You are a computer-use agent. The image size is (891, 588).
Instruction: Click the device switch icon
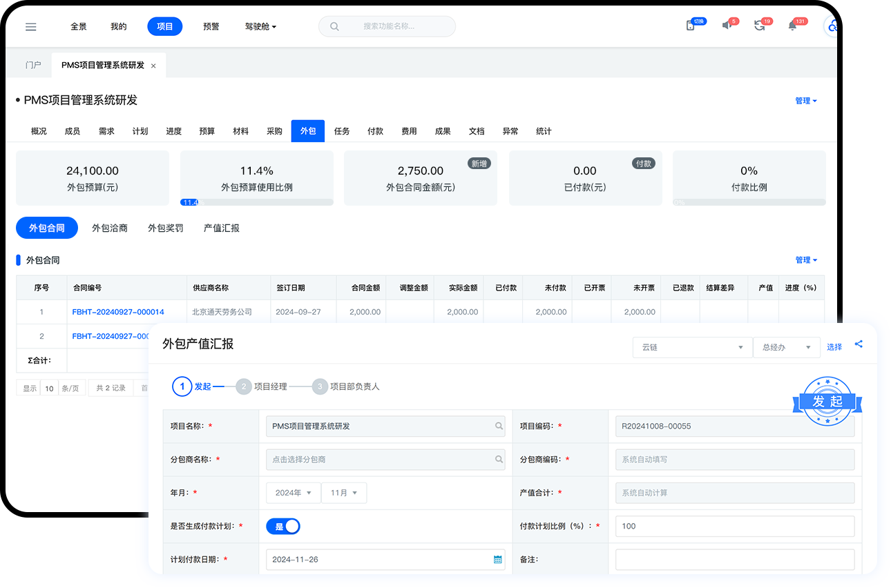pos(690,26)
